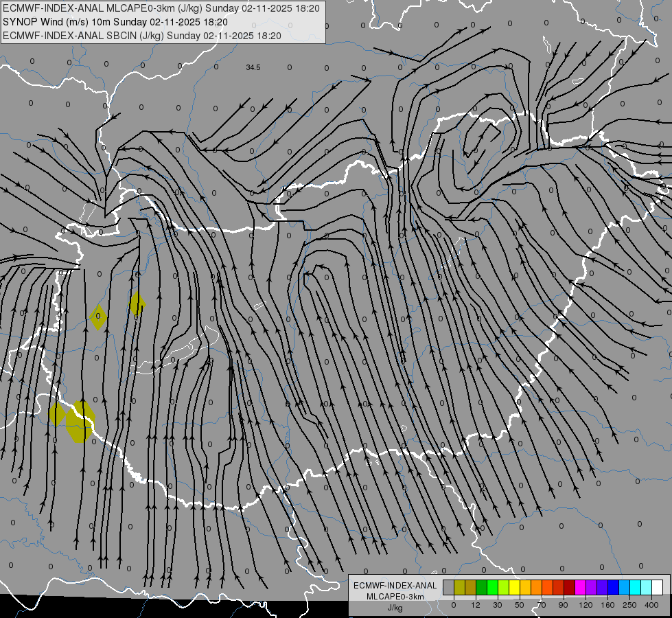The width and height of the screenshot is (672, 618).
Task: Click the bright green legend swatch
Action: tap(492, 587)
